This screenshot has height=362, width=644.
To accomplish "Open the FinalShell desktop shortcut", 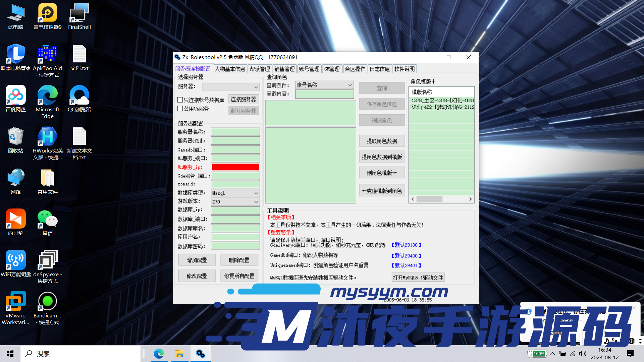I will point(79,13).
